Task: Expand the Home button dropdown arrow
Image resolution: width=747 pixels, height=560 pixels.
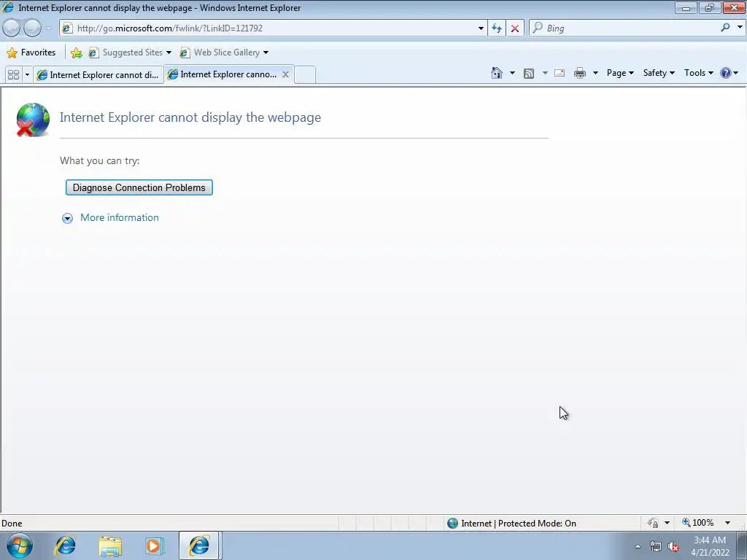Action: pos(512,73)
